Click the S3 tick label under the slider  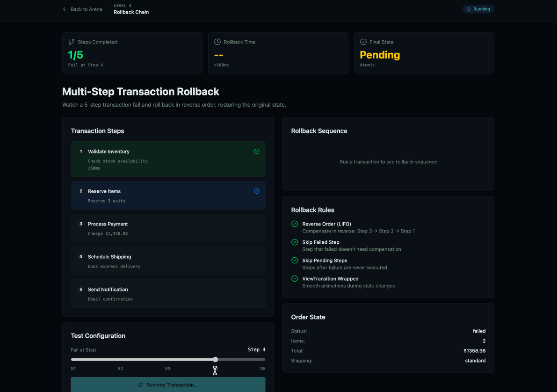(167, 369)
